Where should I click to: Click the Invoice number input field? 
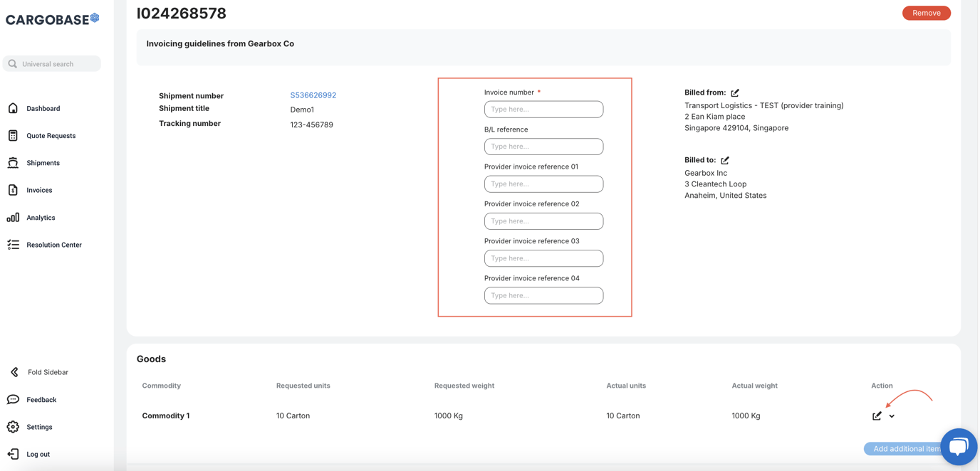(543, 109)
